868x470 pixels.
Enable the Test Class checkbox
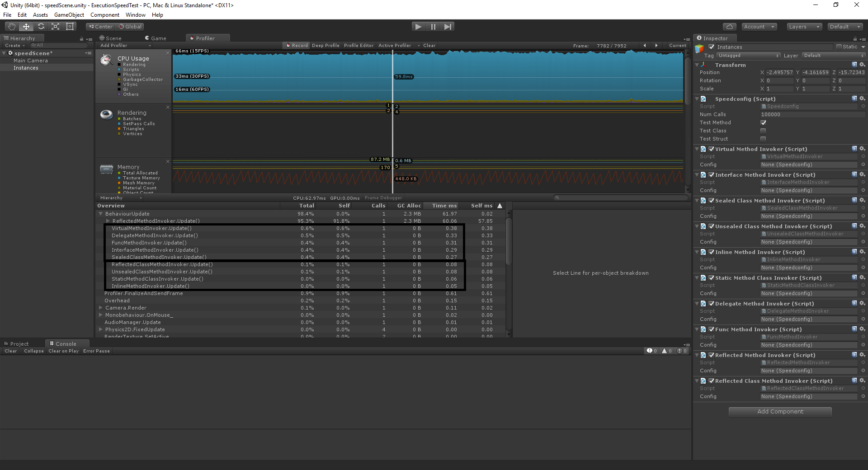[x=763, y=131]
